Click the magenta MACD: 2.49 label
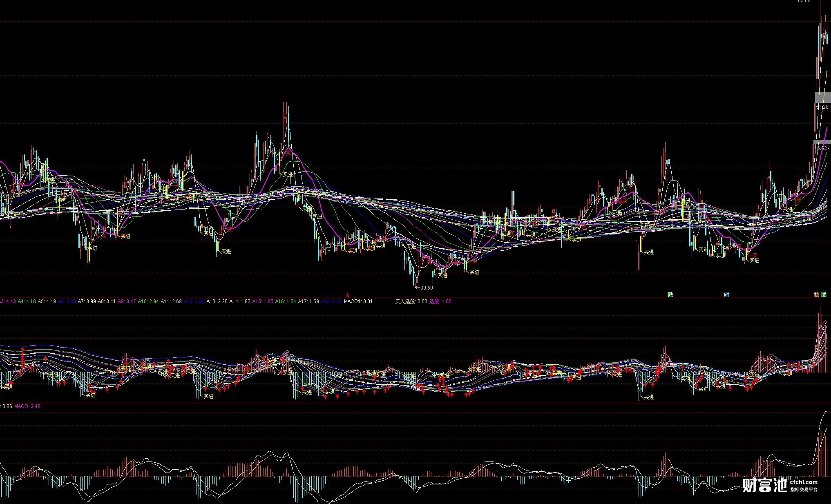Image resolution: width=831 pixels, height=504 pixels. pos(27,406)
